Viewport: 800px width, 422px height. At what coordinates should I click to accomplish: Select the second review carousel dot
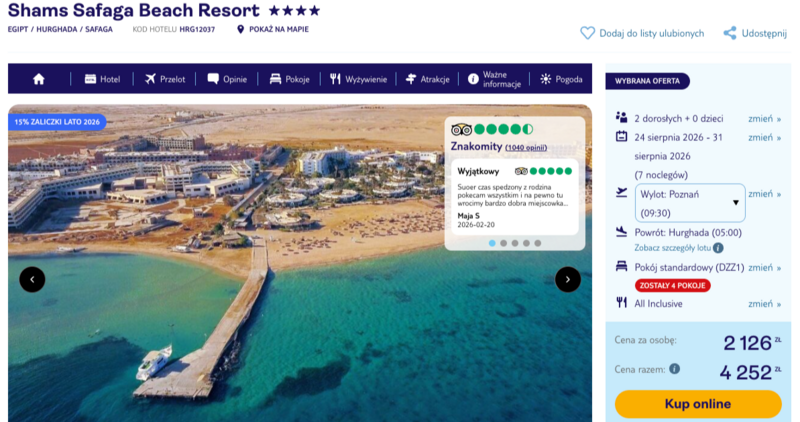tap(504, 243)
